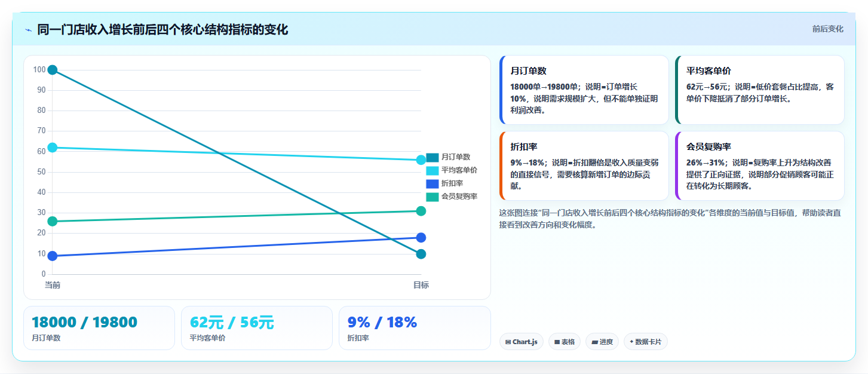Screen dimensions: 868x374
Task: Click the 平均客单价 legend label
Action: 459,170
